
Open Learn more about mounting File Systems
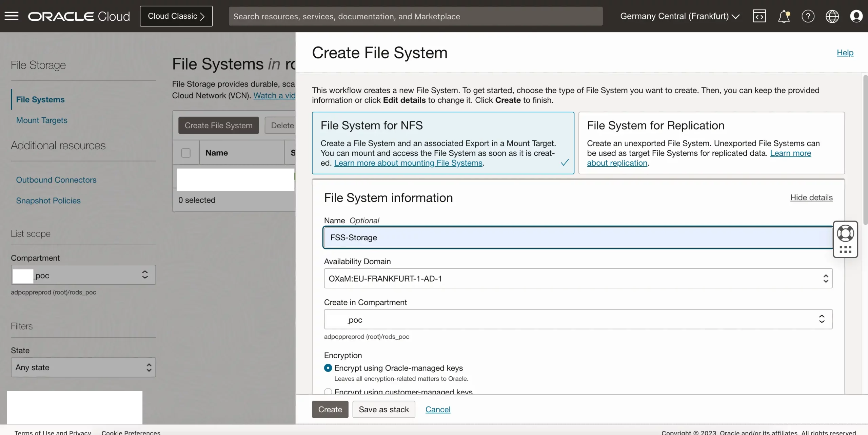click(409, 163)
